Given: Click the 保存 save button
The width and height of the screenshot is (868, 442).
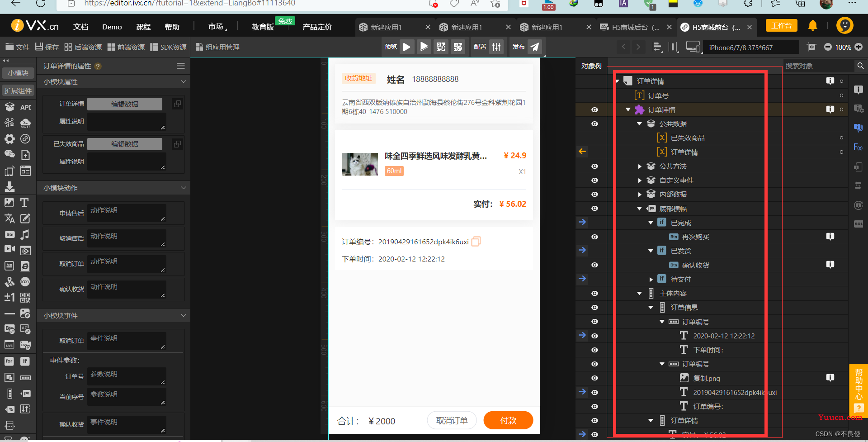Looking at the screenshot, I should [47, 47].
